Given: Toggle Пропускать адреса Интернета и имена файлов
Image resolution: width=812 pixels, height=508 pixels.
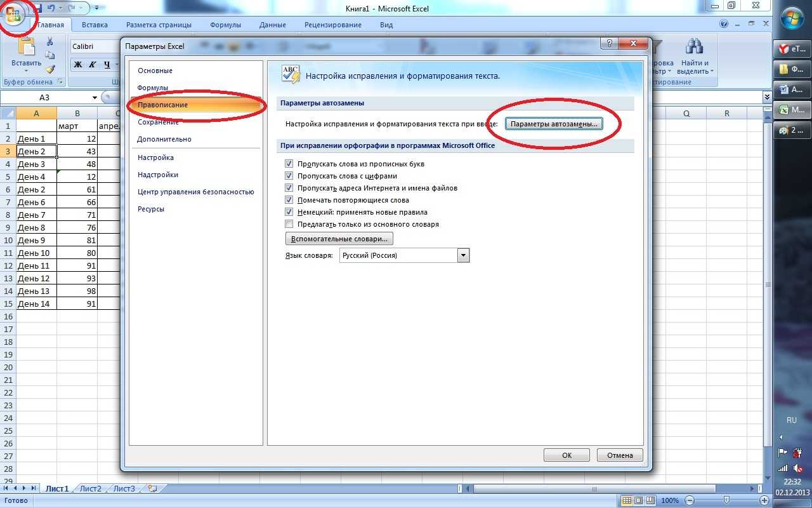Looking at the screenshot, I should coord(289,188).
